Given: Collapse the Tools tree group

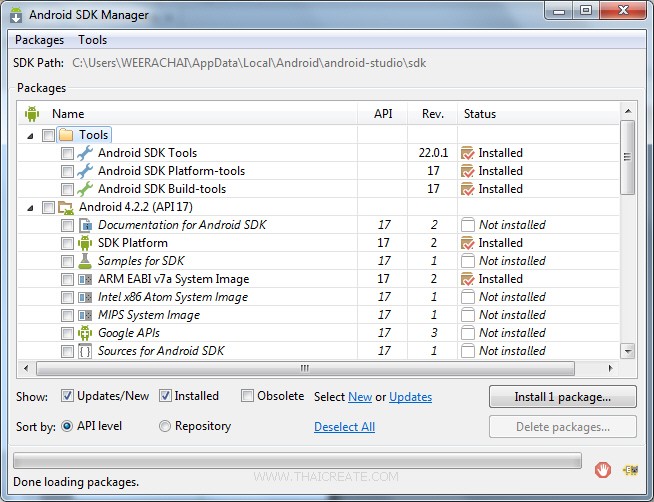Looking at the screenshot, I should [x=30, y=136].
